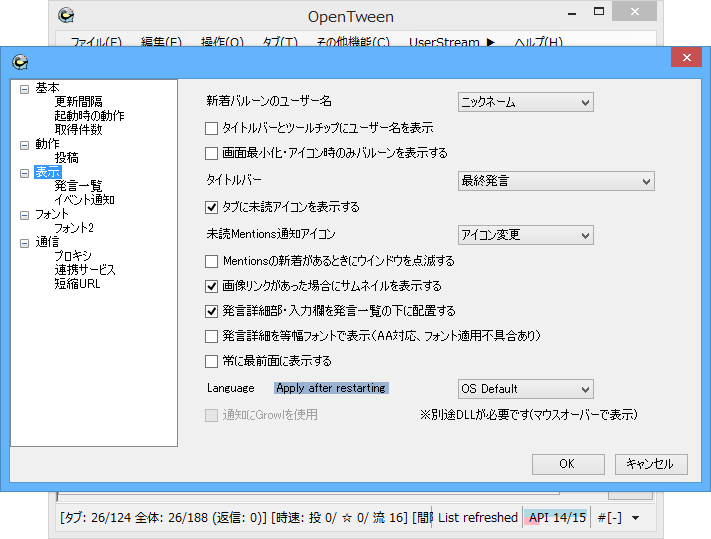Click the List refreshed status text

click(478, 518)
